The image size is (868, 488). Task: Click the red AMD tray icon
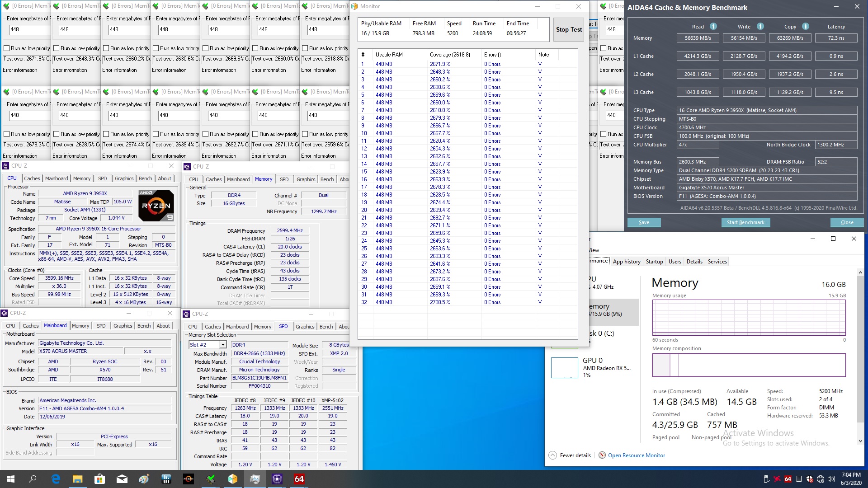click(777, 479)
